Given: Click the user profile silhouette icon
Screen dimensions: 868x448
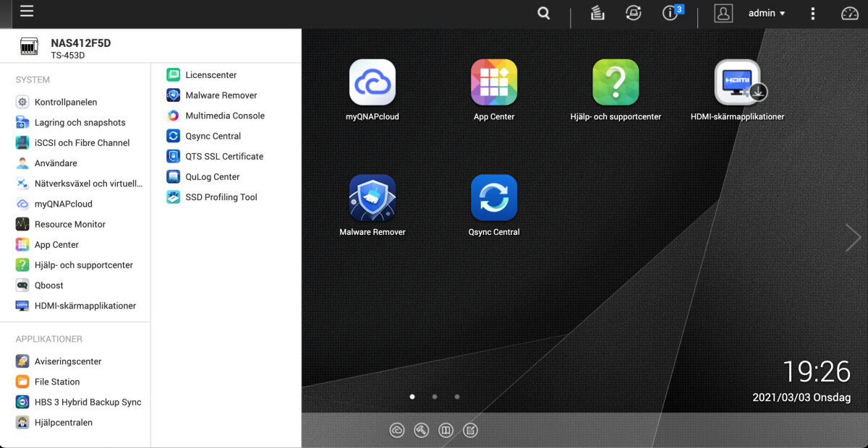Looking at the screenshot, I should tap(723, 13).
